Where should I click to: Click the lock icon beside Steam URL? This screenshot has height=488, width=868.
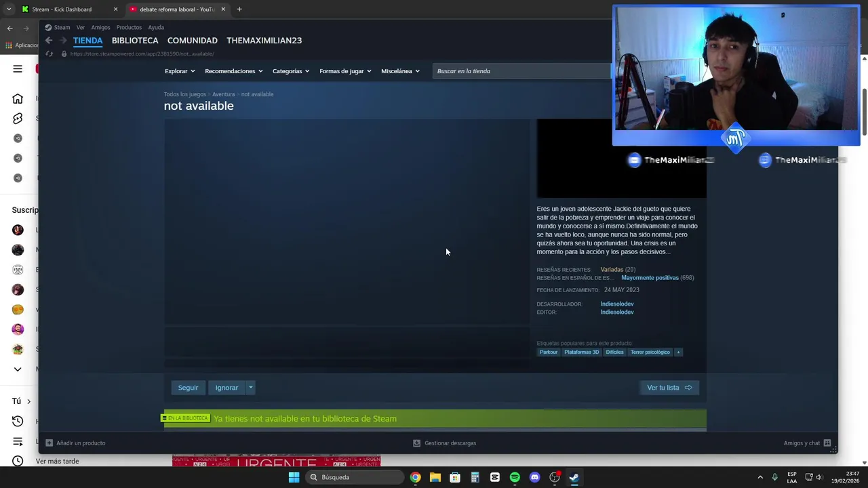64,54
